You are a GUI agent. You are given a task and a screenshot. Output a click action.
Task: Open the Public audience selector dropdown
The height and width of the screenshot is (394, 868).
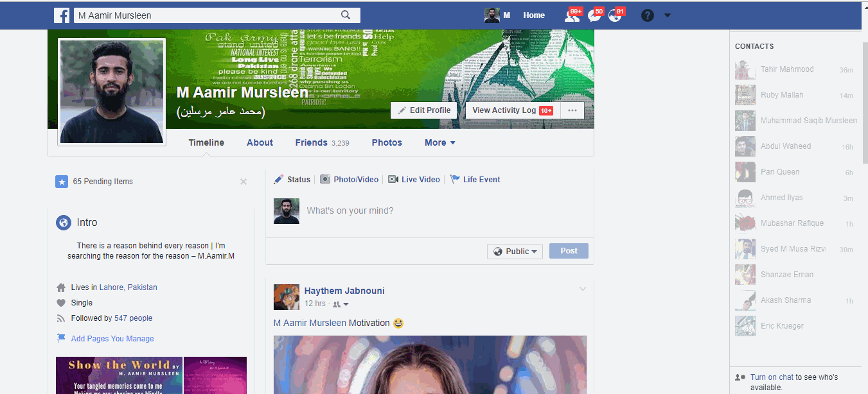[515, 252]
